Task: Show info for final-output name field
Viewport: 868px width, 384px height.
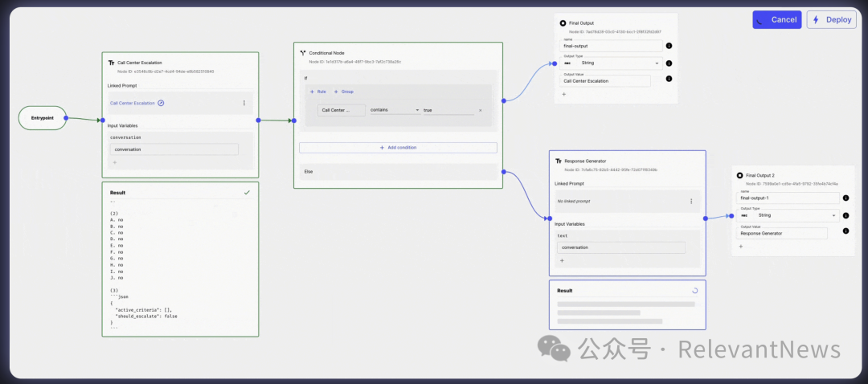Action: pyautogui.click(x=669, y=46)
